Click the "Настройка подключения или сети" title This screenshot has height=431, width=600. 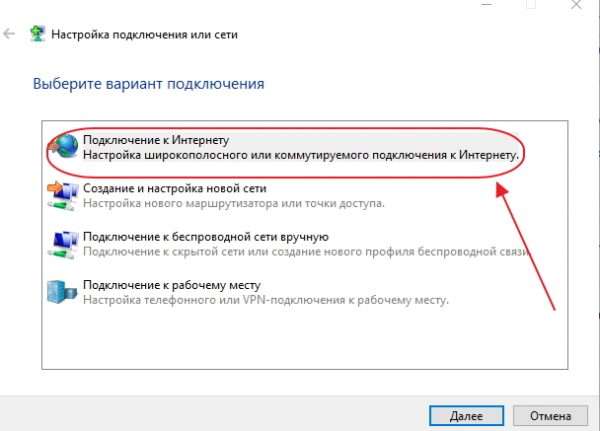[144, 34]
